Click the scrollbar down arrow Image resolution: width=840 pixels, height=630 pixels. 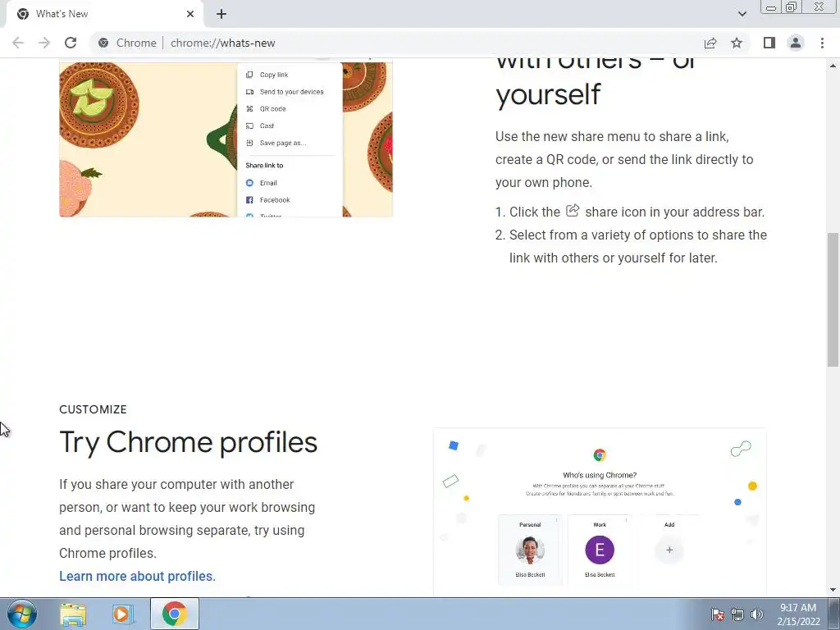coord(833,591)
